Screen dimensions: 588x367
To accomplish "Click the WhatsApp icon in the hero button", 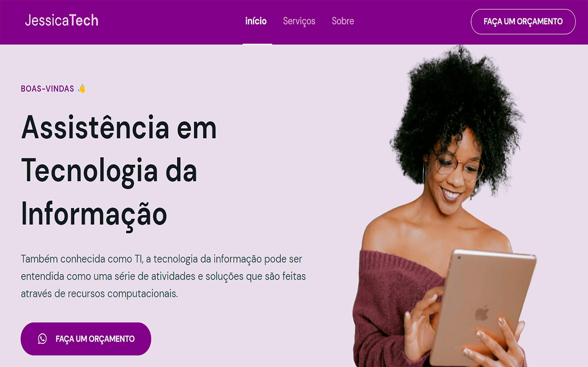I will click(42, 339).
